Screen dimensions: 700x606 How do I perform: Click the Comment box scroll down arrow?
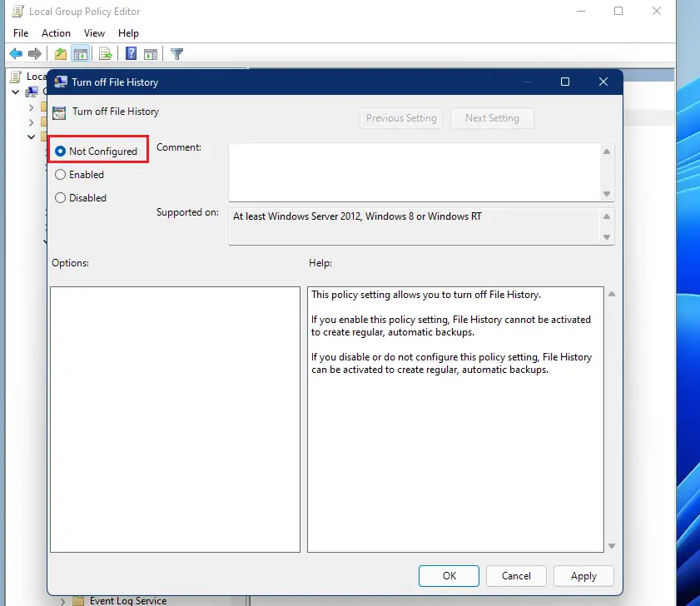pos(607,194)
